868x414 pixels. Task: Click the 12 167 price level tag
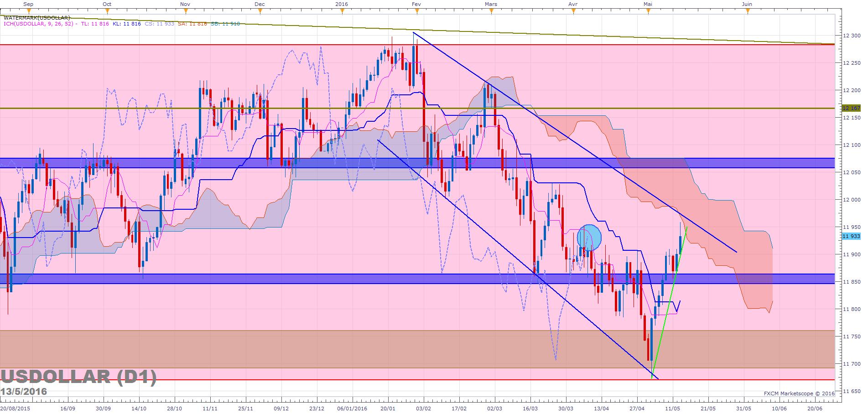[851, 108]
